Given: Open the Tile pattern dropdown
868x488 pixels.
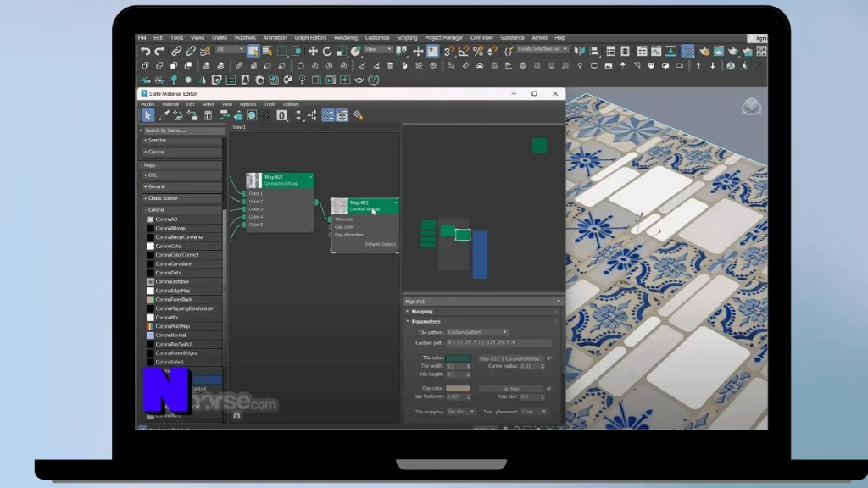Looking at the screenshot, I should pos(477,332).
